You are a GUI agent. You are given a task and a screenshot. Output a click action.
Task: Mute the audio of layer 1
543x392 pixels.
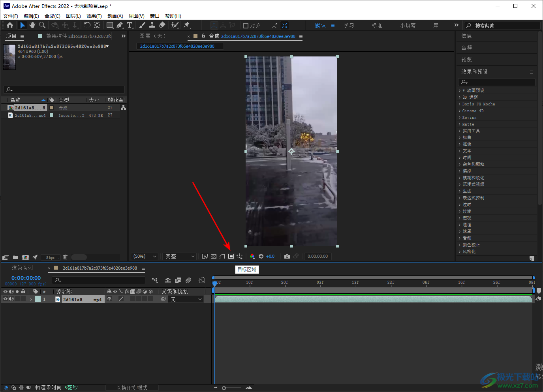(11, 299)
